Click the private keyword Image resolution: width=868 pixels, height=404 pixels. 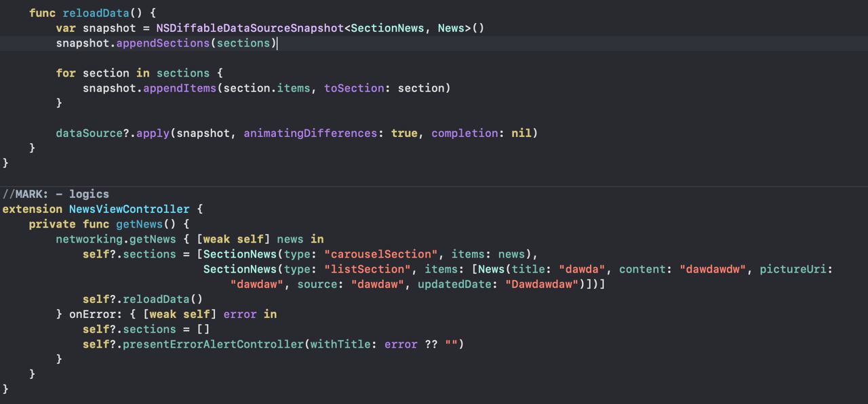[x=52, y=224]
